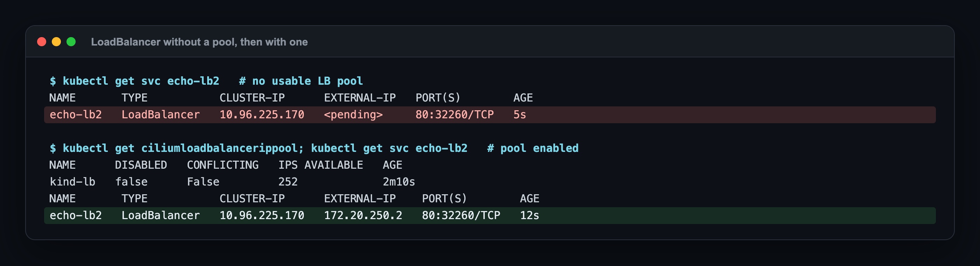
Task: Click '80:32260/TCP' in the green highlighted row
Action: pyautogui.click(x=461, y=215)
